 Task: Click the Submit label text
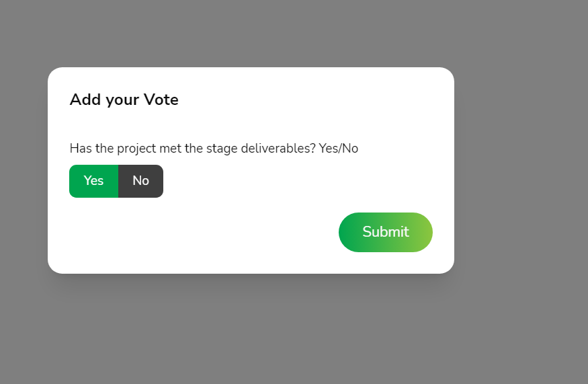coord(385,232)
